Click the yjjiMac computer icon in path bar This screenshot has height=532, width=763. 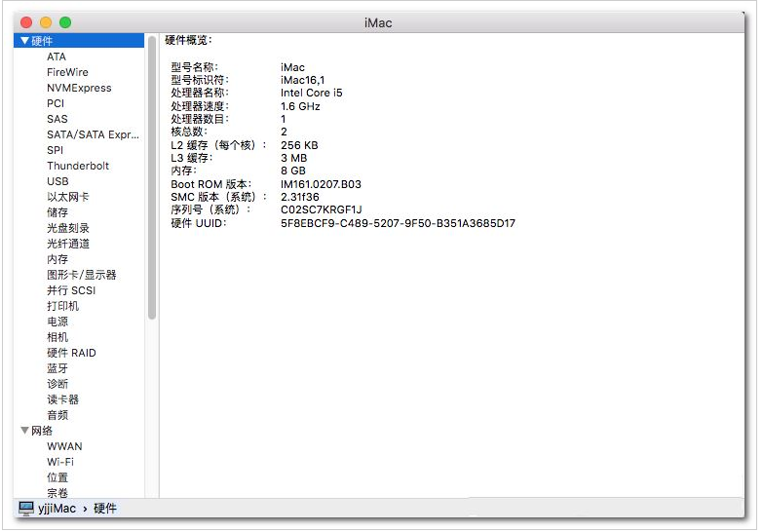click(25, 509)
